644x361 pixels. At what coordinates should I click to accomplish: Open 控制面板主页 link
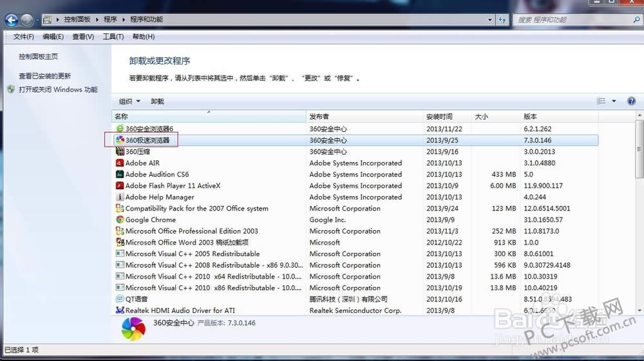pyautogui.click(x=38, y=57)
